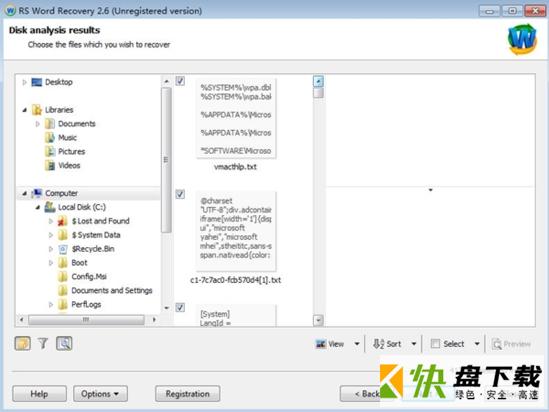Click the $ System Data folder icon

(x=63, y=235)
